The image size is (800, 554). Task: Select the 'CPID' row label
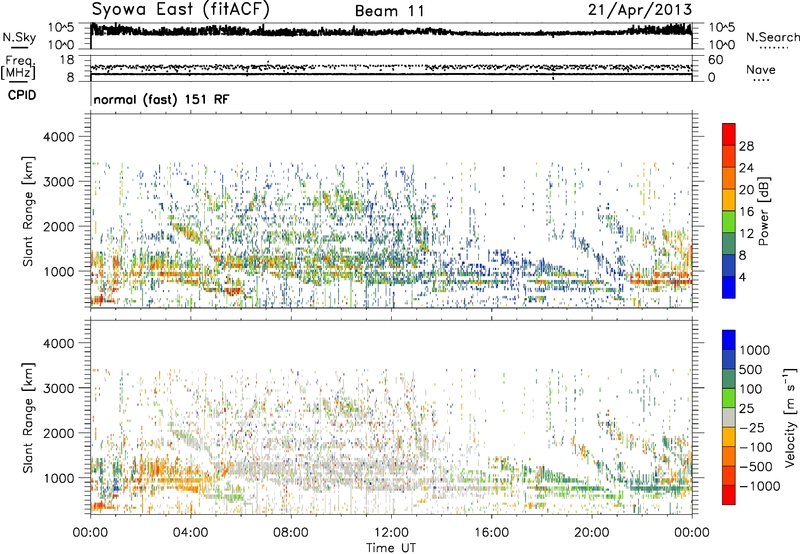point(22,95)
